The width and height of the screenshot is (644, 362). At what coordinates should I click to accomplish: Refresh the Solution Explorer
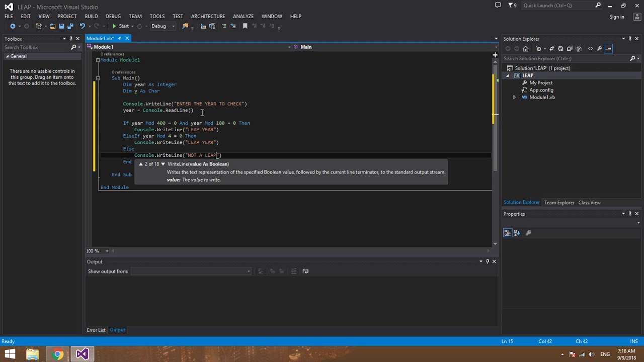click(x=560, y=49)
